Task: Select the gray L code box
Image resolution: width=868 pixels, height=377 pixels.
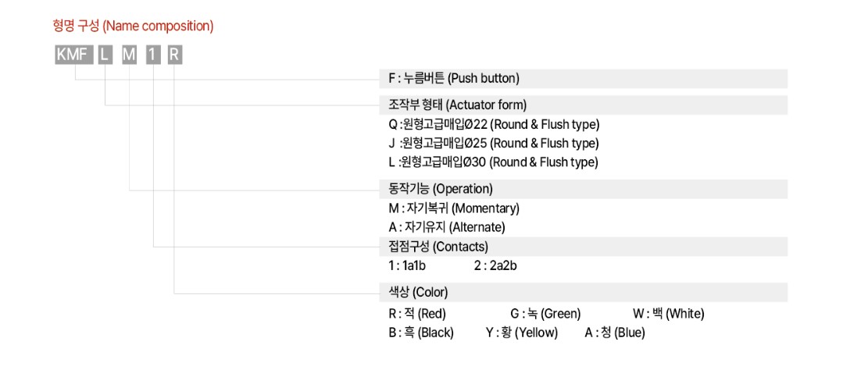Action: (105, 55)
